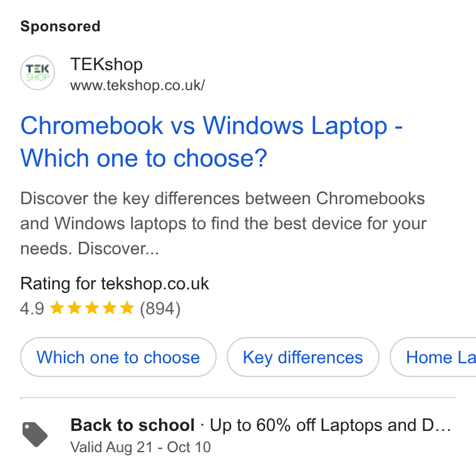Open the (894) review count
Screen dimensions: 476x471
(x=160, y=309)
